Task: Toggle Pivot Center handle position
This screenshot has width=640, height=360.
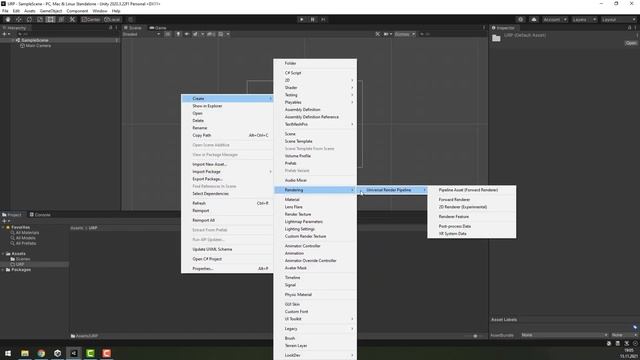Action: point(91,20)
